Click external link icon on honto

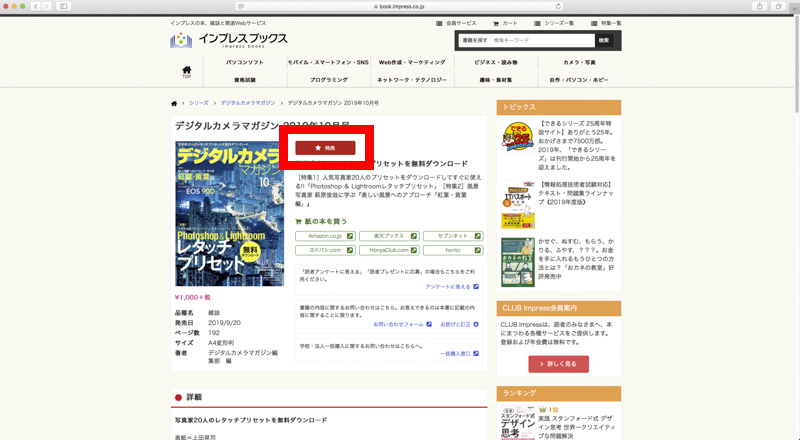478,250
